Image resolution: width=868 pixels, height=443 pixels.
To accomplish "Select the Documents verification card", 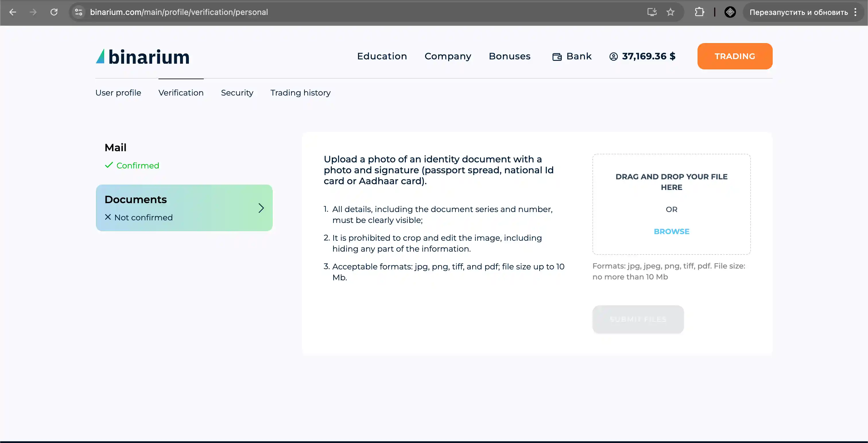I will pos(184,208).
